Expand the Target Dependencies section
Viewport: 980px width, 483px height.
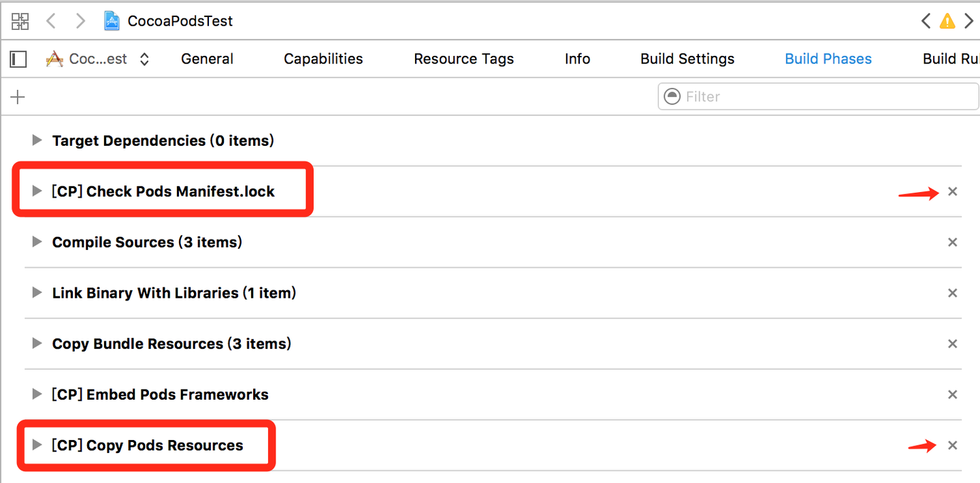click(x=37, y=140)
